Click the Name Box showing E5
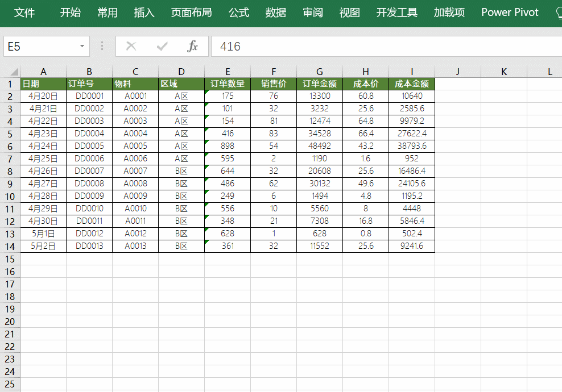This screenshot has width=562, height=392. 47,46
